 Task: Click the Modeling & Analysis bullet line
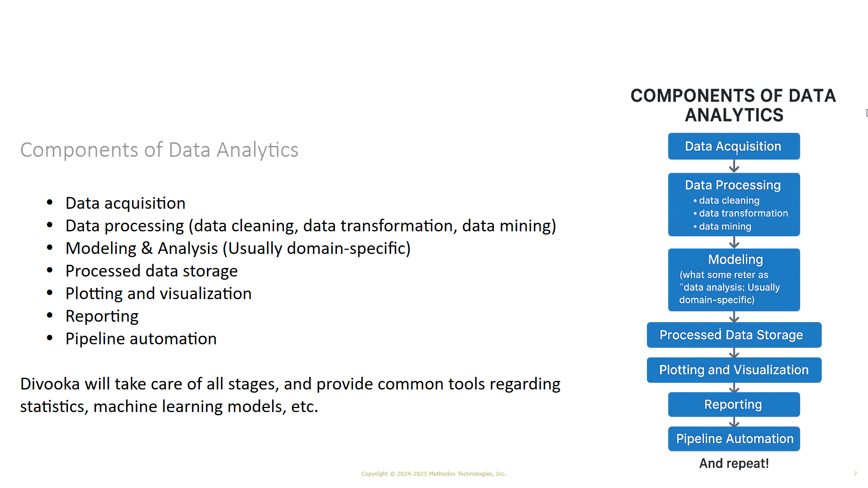click(x=238, y=249)
